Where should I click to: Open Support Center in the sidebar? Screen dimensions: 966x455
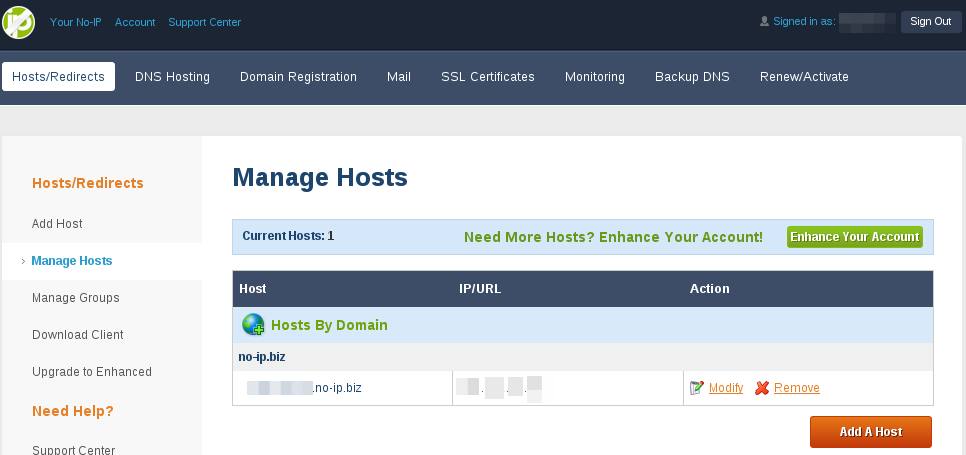point(73,449)
